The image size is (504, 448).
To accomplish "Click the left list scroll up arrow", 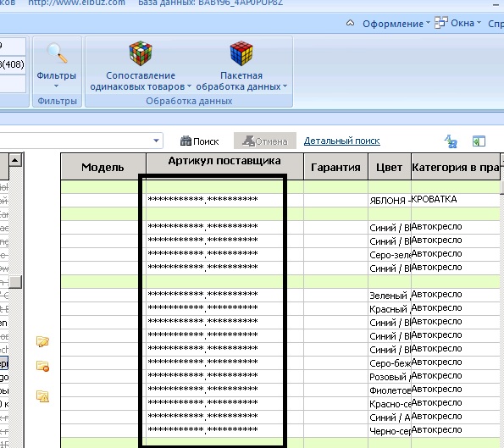I will [15, 160].
